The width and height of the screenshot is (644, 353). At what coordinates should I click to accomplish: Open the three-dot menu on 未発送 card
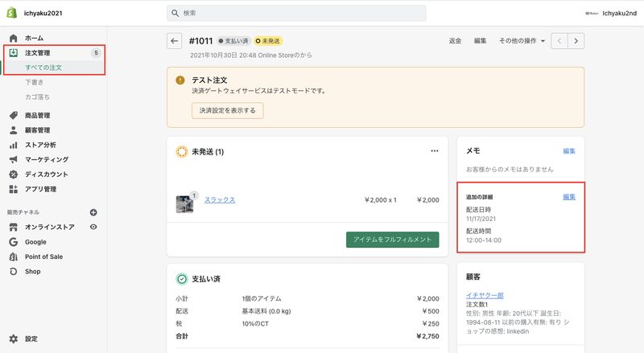435,151
